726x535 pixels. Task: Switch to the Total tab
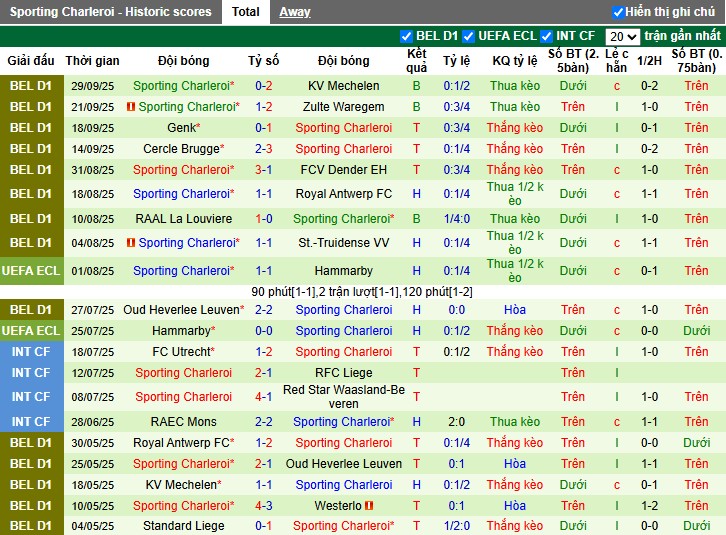245,12
